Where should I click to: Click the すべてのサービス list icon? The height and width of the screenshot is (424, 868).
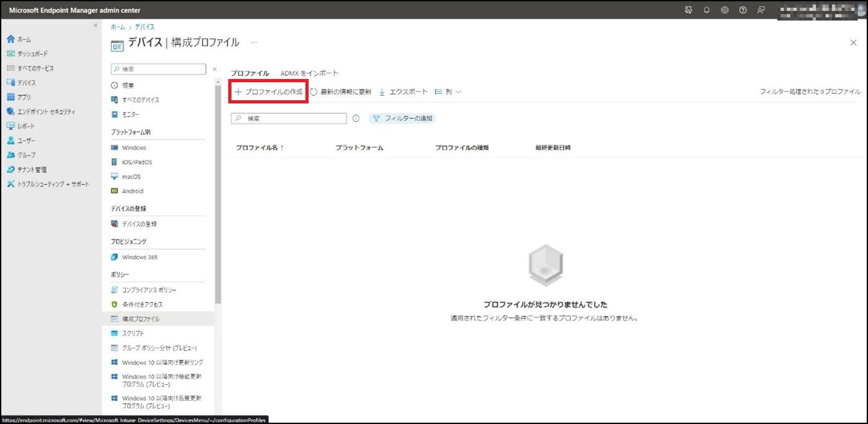(x=10, y=68)
